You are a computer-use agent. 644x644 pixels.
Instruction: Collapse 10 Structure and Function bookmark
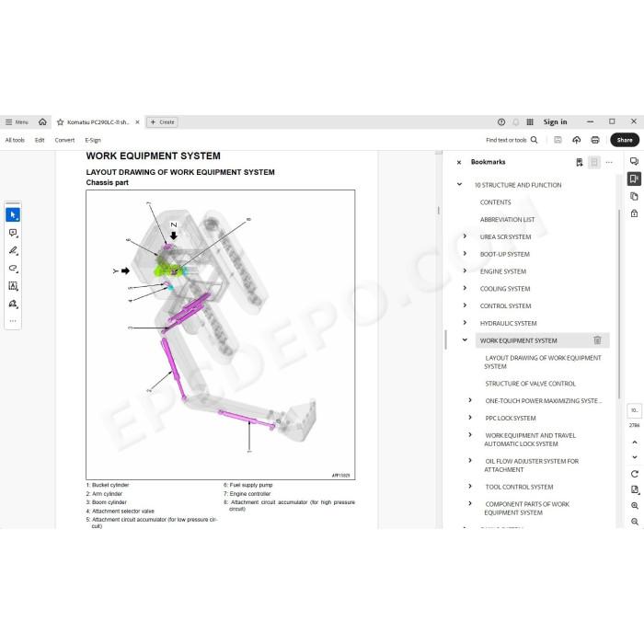(459, 184)
